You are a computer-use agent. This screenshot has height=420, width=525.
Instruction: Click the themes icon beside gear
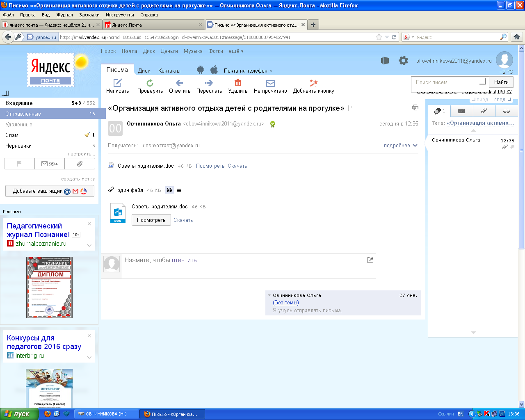point(385,61)
